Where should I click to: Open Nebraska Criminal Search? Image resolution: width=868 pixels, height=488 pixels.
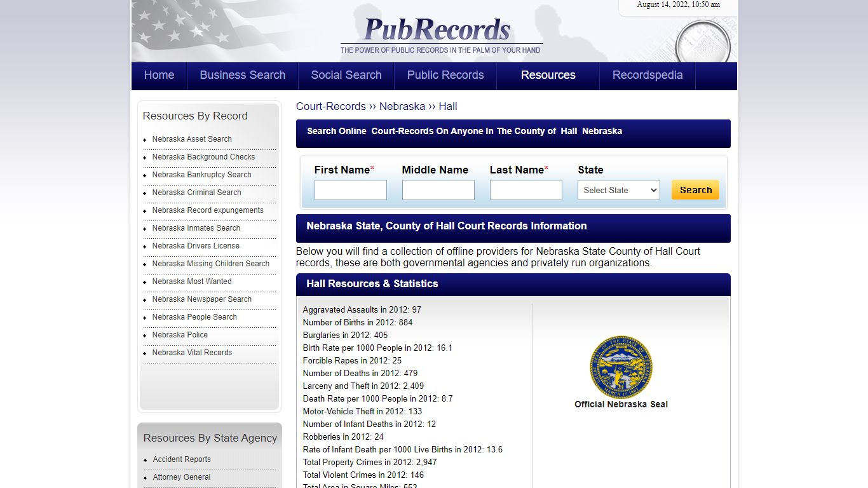pyautogui.click(x=196, y=193)
